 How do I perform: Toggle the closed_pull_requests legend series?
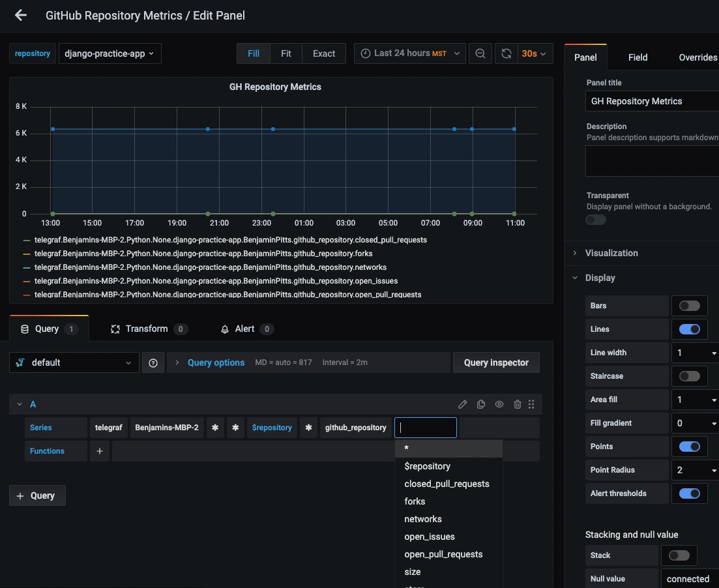pyautogui.click(x=231, y=240)
